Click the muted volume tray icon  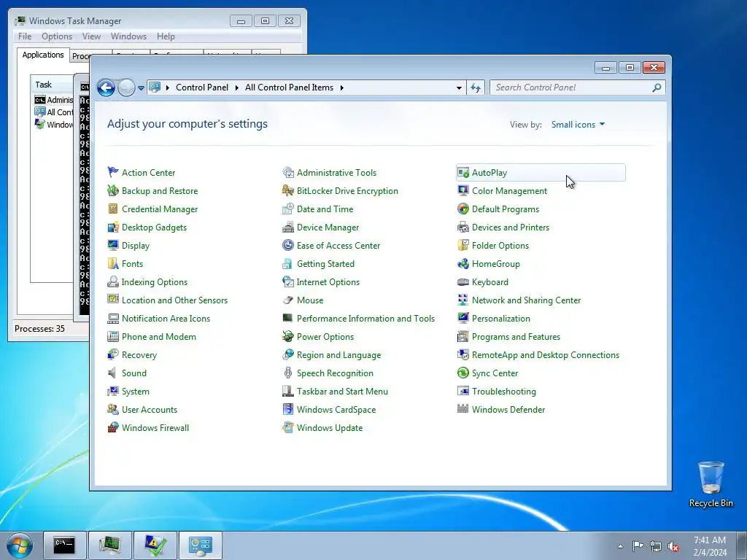point(673,546)
